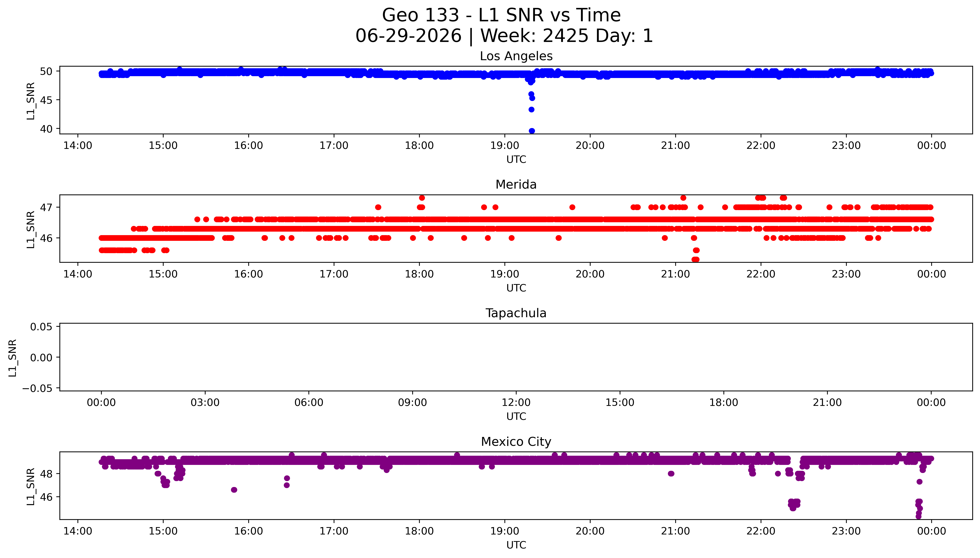Click the UTC axis label under Merida plot
980x558 pixels.
(x=516, y=288)
